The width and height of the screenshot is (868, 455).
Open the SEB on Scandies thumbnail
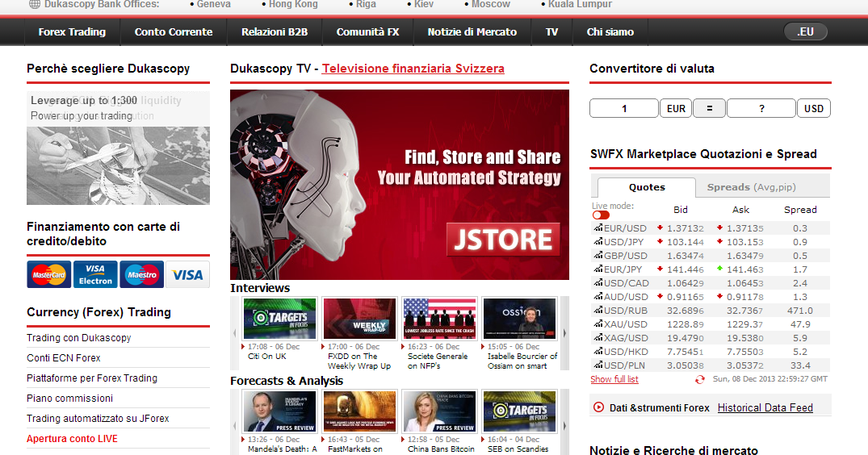(519, 411)
